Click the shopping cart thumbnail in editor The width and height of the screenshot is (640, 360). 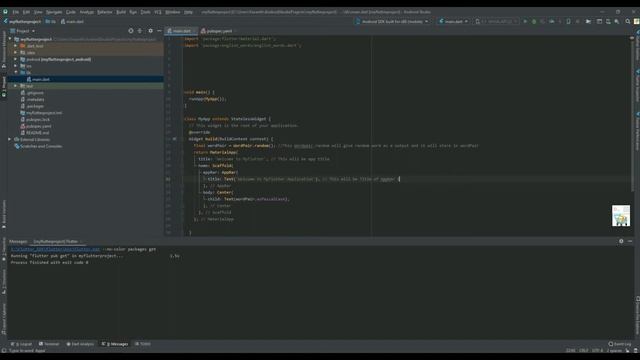point(621,216)
